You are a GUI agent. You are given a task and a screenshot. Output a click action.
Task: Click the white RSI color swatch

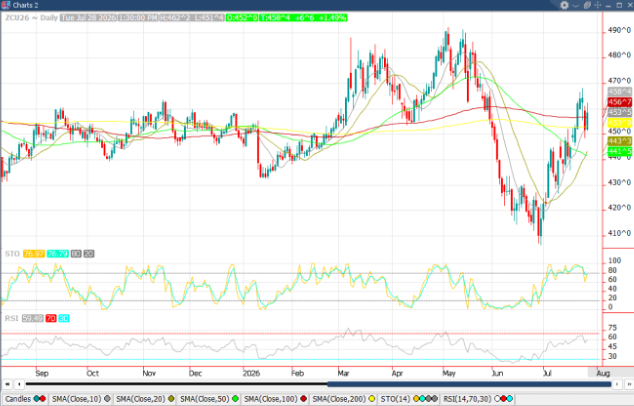click(x=497, y=399)
